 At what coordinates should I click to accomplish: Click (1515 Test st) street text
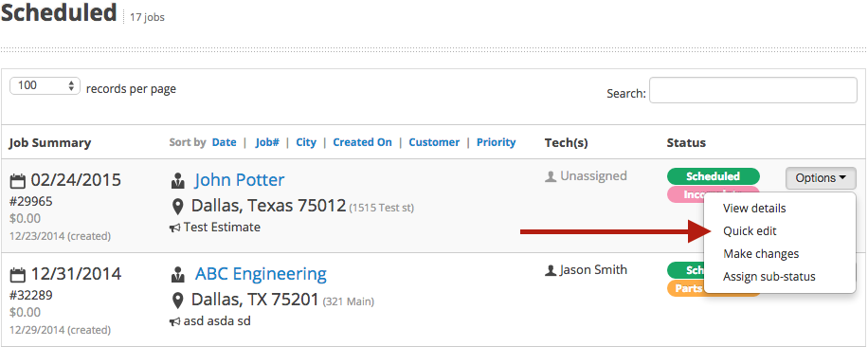382,208
